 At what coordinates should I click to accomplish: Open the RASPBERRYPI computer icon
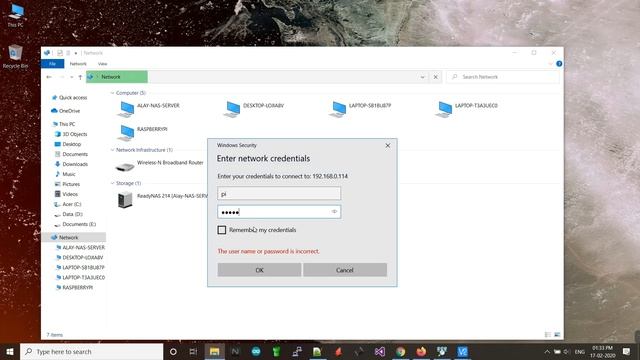pyautogui.click(x=126, y=133)
